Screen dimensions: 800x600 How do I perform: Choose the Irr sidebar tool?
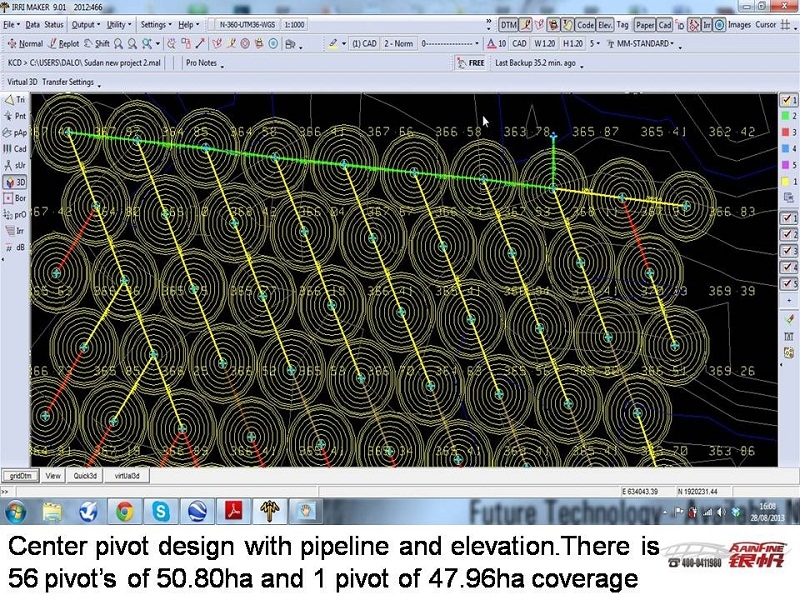point(15,230)
